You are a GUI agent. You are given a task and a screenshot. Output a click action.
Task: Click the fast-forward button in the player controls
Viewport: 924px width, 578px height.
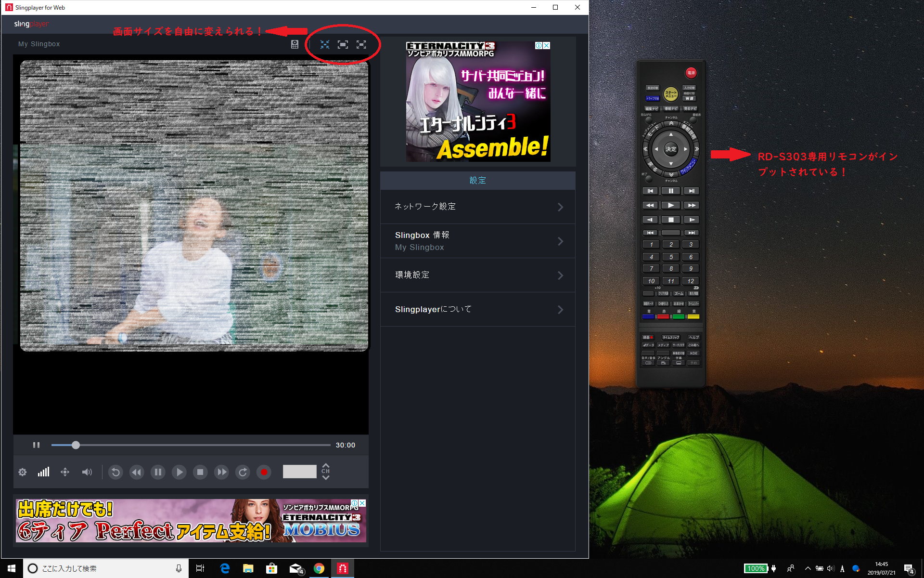click(221, 472)
